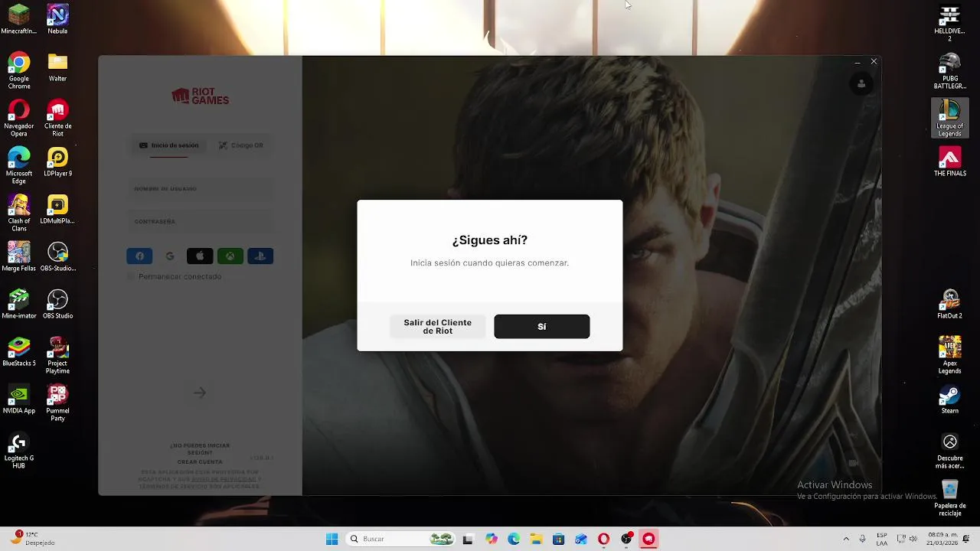The width and height of the screenshot is (980, 551).
Task: Select THE FINALS desktop shortcut
Action: tap(950, 161)
